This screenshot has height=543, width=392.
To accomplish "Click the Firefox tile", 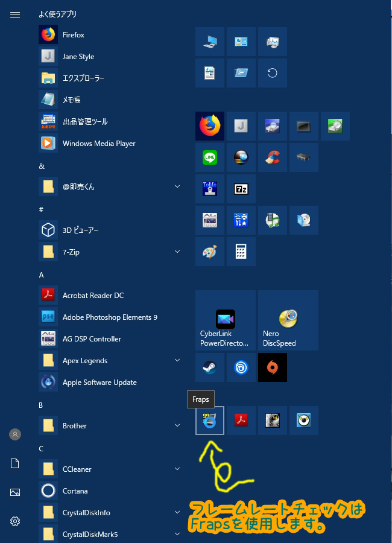I will [209, 126].
